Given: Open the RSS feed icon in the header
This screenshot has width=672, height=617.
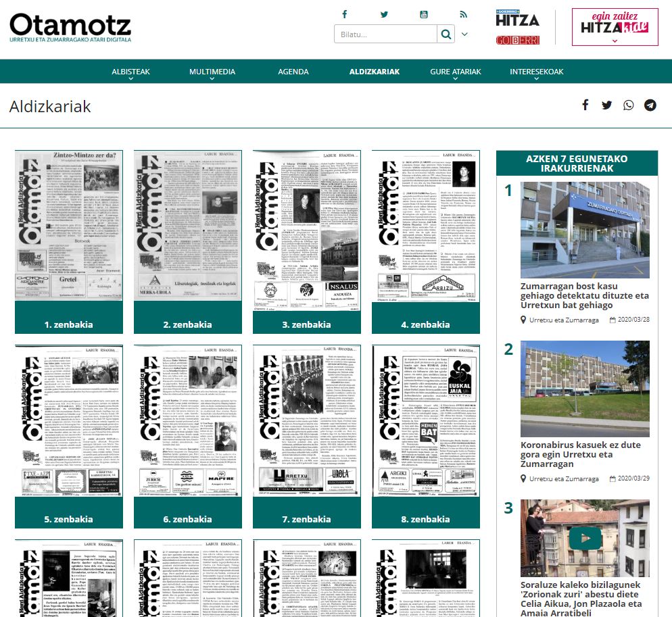Looking at the screenshot, I should pos(463,14).
